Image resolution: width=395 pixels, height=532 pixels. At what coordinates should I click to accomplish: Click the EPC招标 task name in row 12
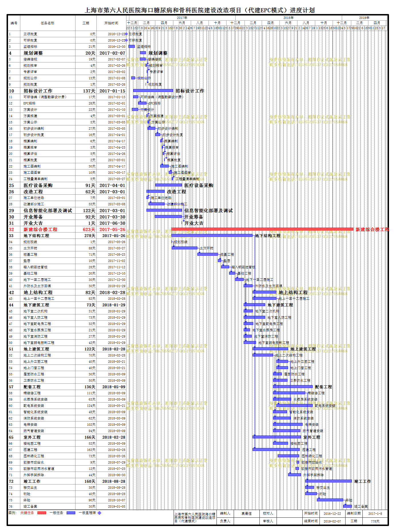[x=29, y=103]
